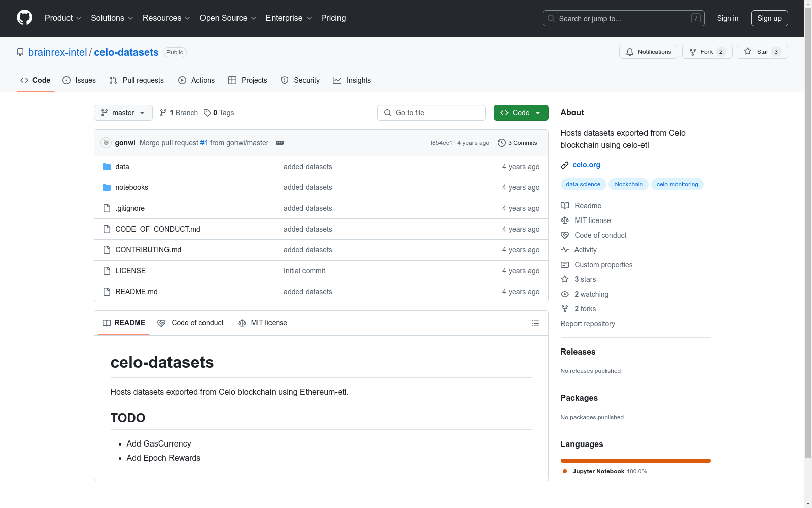Open the master branch dropdown
Viewport: 812px width, 508px height.
123,113
